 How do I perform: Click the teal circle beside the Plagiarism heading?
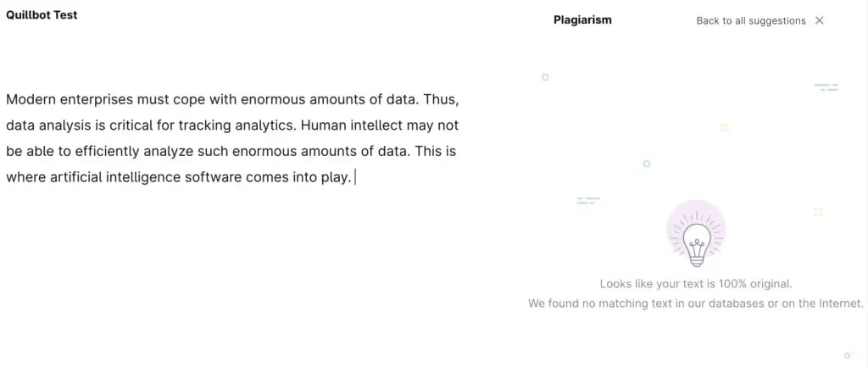click(545, 77)
